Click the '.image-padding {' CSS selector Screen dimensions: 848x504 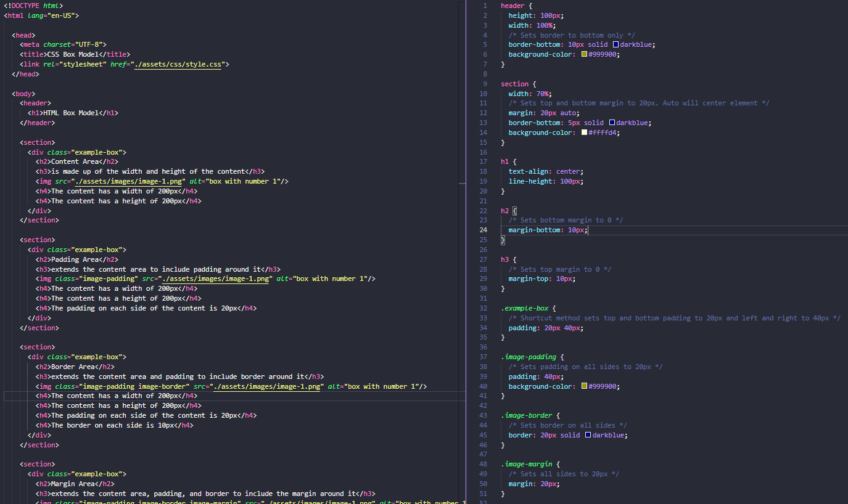(x=532, y=357)
